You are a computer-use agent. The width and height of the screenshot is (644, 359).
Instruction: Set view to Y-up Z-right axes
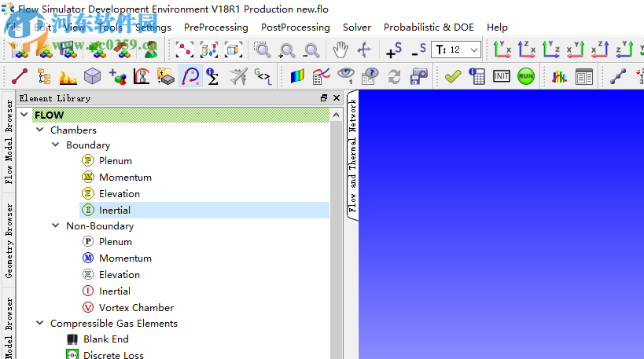tap(551, 50)
